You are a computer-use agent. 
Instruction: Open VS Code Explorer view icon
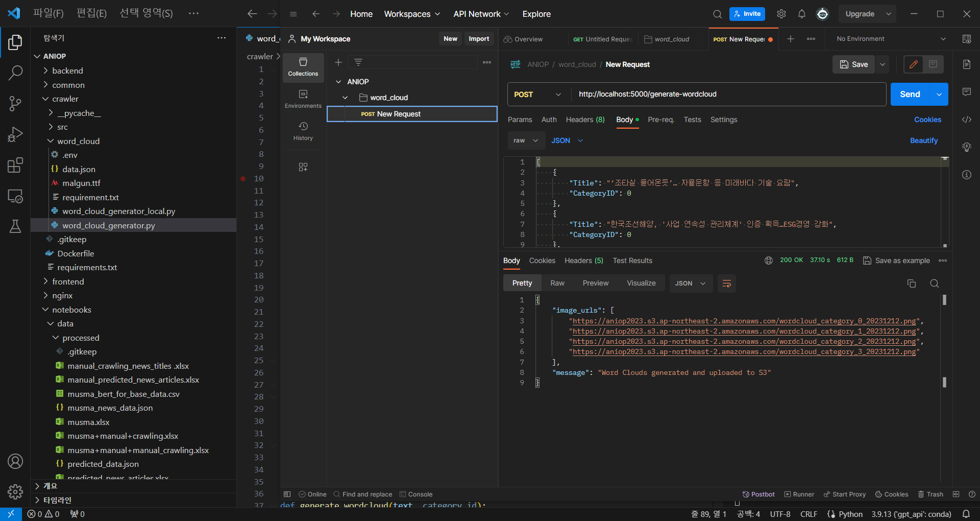(15, 42)
